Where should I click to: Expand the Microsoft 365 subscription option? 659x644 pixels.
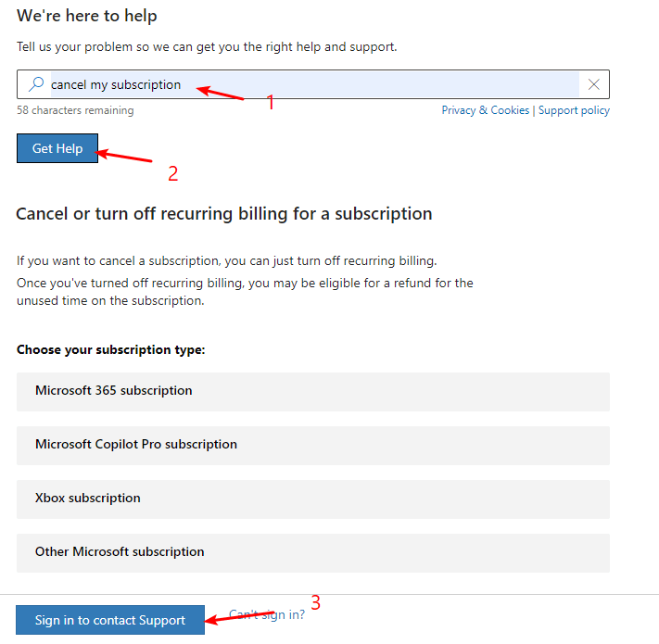click(313, 392)
